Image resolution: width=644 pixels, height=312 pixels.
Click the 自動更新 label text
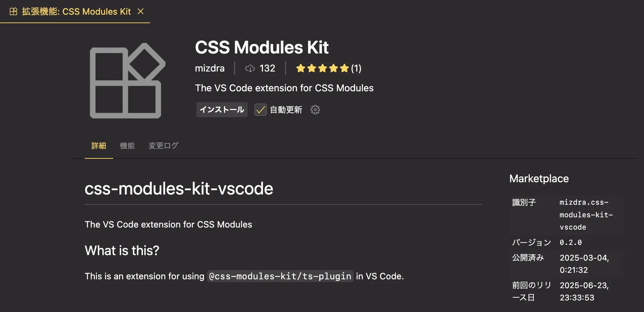coord(286,110)
